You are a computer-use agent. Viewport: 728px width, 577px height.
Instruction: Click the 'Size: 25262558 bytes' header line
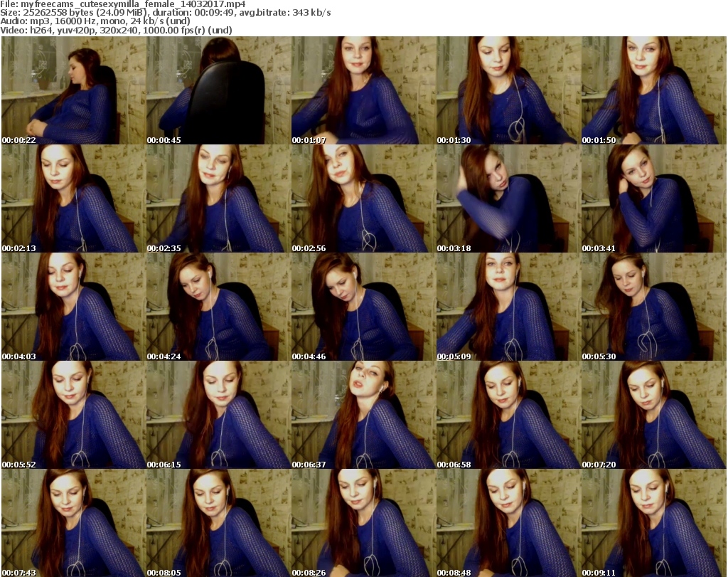(x=165, y=13)
